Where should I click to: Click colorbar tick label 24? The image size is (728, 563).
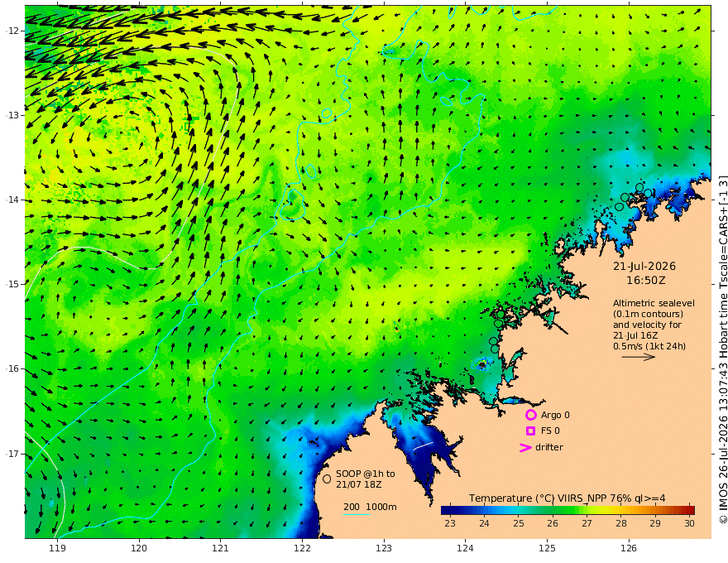pyautogui.click(x=484, y=523)
